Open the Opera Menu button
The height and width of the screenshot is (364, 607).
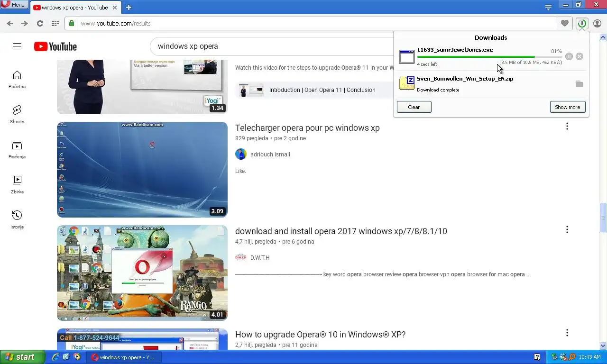(13, 4)
